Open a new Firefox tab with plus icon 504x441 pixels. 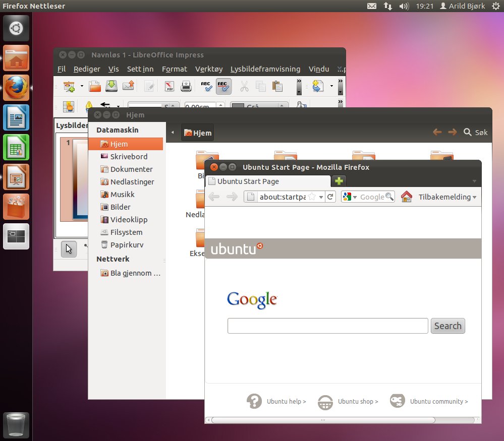click(339, 181)
